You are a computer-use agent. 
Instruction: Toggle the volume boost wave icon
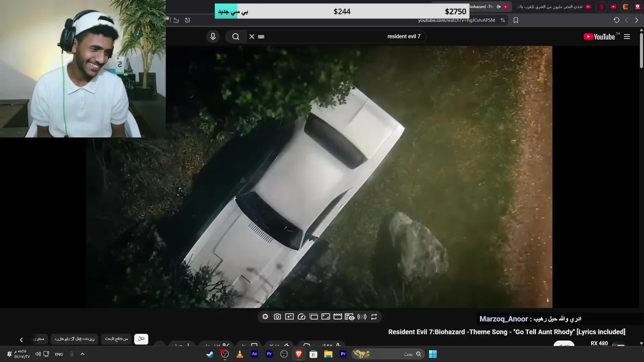pyautogui.click(x=362, y=317)
